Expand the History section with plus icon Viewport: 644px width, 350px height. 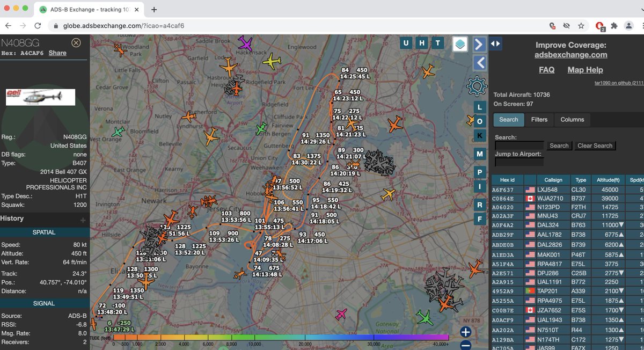(83, 220)
